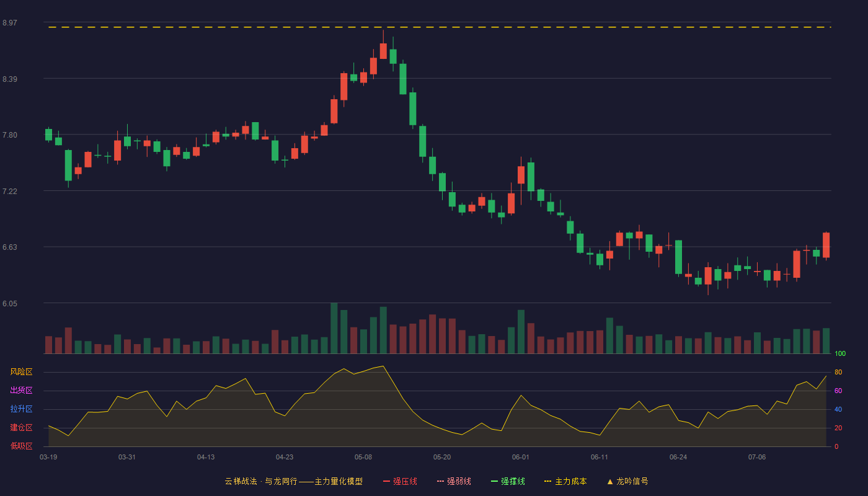Toggle the 主力成本 legend item
Image resolution: width=868 pixels, height=496 pixels.
click(x=565, y=481)
